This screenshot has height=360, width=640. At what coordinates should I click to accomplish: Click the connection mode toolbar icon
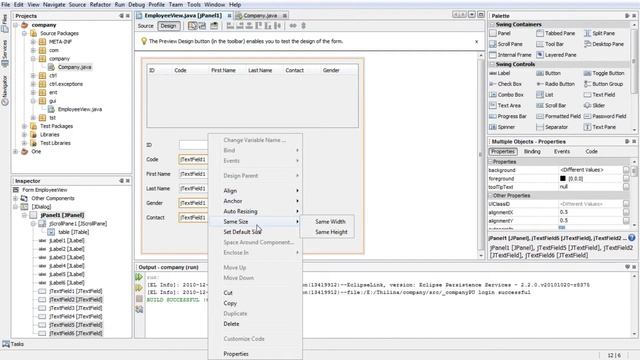[x=202, y=26]
